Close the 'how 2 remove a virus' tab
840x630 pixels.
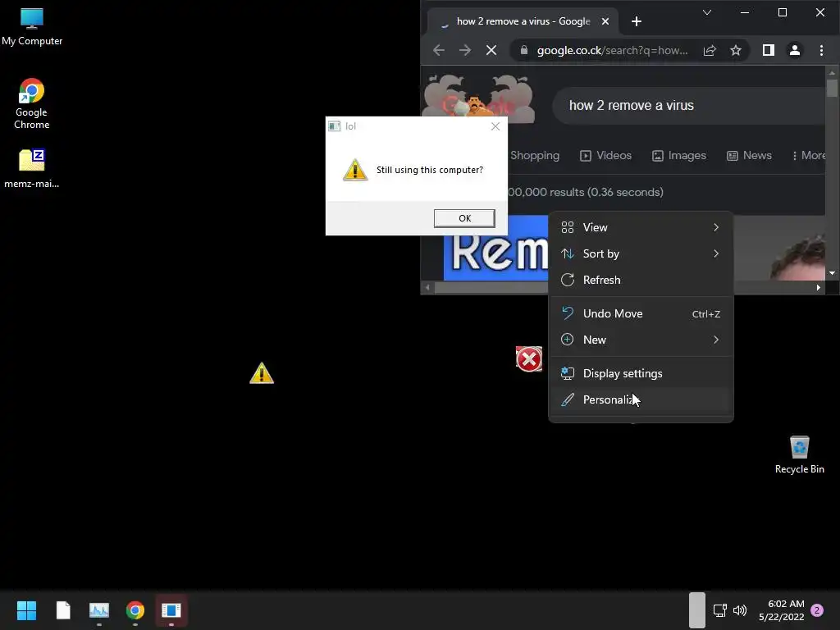coord(605,21)
